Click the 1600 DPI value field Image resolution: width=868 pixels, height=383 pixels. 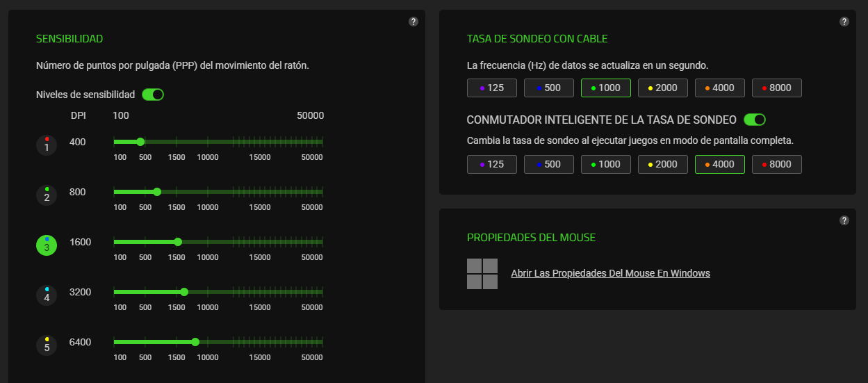click(x=81, y=242)
